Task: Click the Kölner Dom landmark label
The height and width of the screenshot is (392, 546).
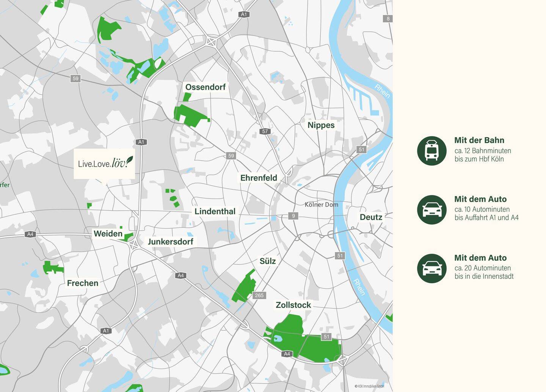Action: pyautogui.click(x=322, y=205)
